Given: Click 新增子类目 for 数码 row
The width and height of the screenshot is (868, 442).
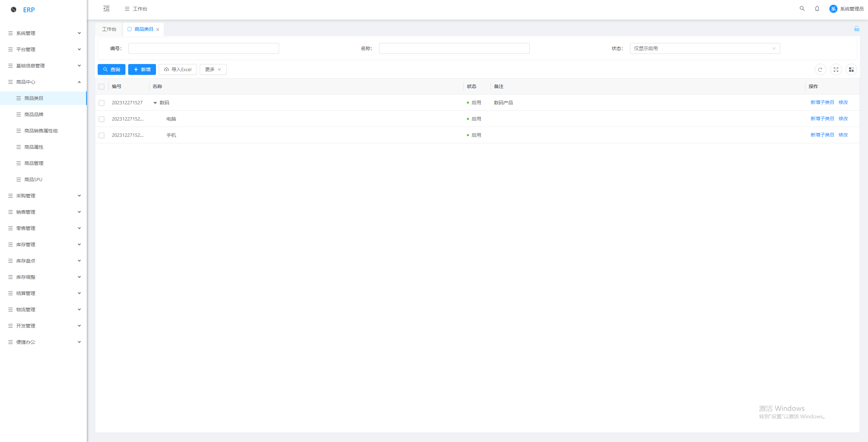Looking at the screenshot, I should pyautogui.click(x=822, y=102).
